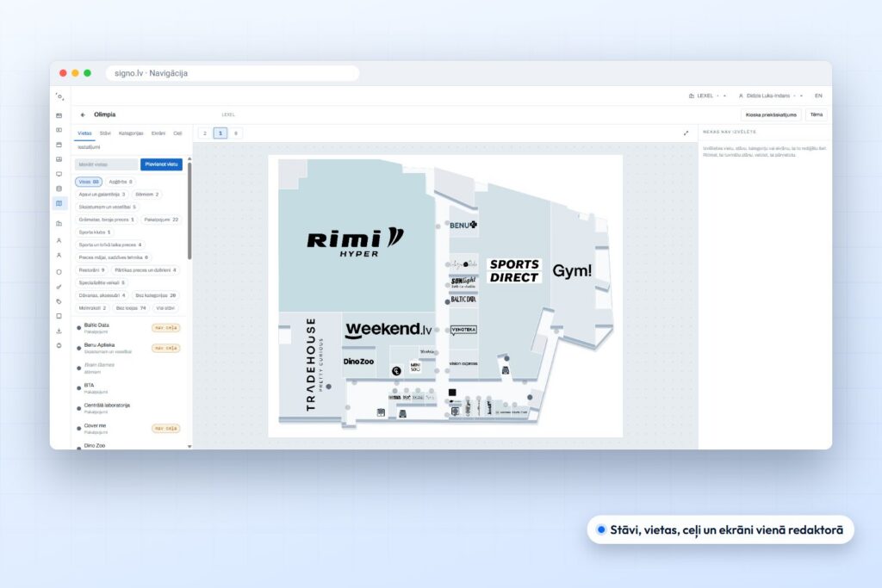The image size is (882, 588).
Task: Toggle the Bērniem 2 category filter
Action: [146, 195]
